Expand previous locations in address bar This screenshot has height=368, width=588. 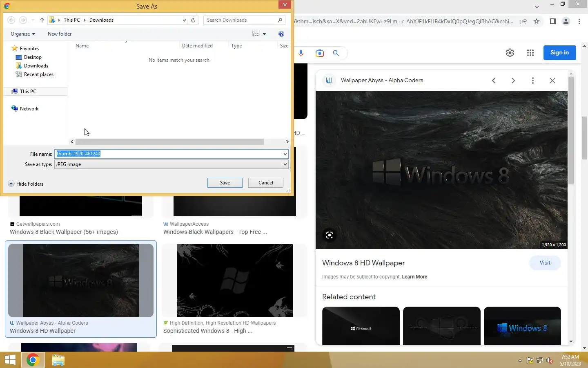(184, 20)
